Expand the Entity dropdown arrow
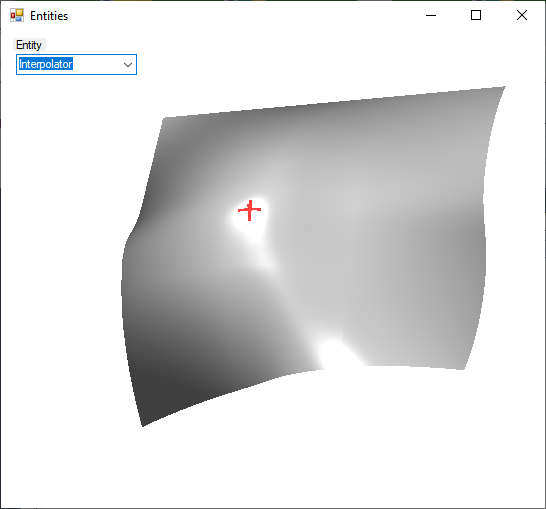Screen dimensions: 546x509 pyautogui.click(x=128, y=64)
